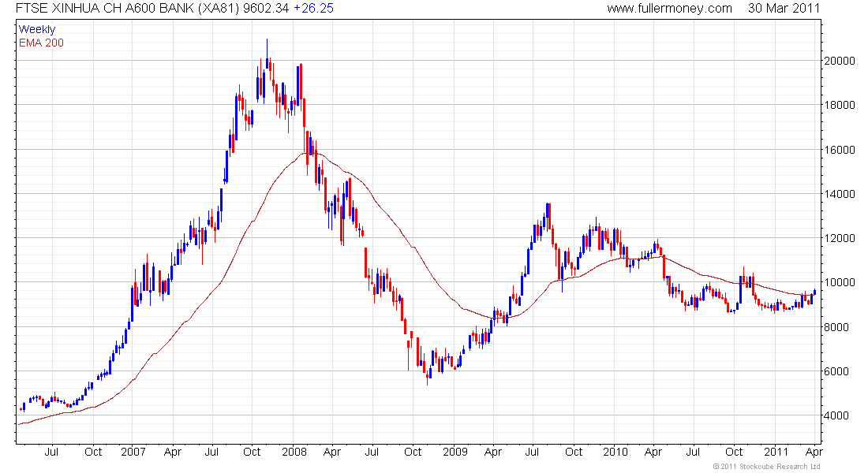Viewport: 868px width, 473px height.
Task: Click the change value +26.25
Action: 313,9
